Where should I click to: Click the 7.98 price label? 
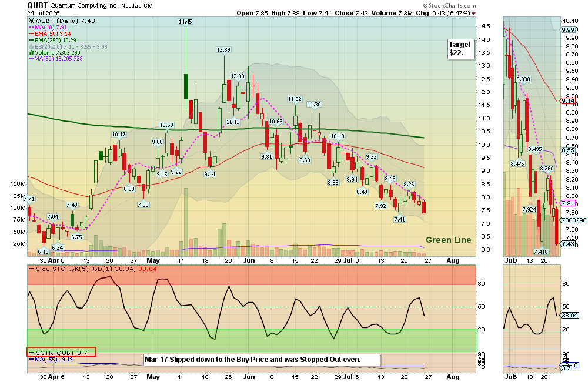(x=143, y=205)
